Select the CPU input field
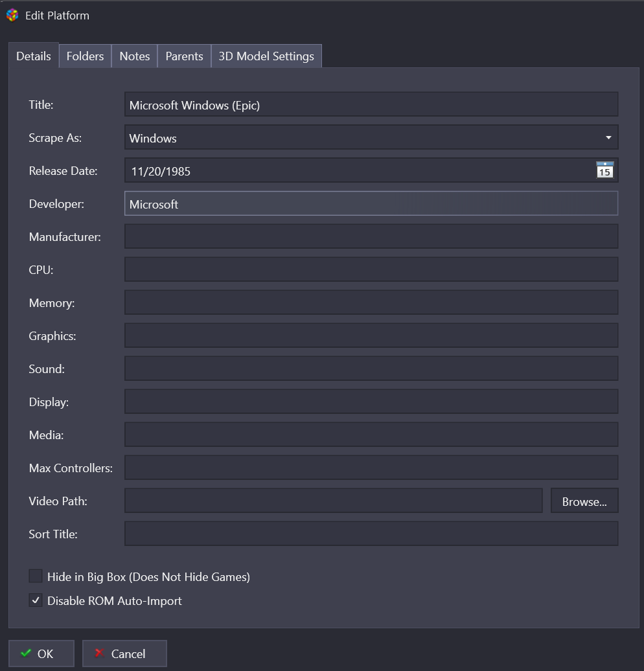The image size is (644, 671). 371,270
